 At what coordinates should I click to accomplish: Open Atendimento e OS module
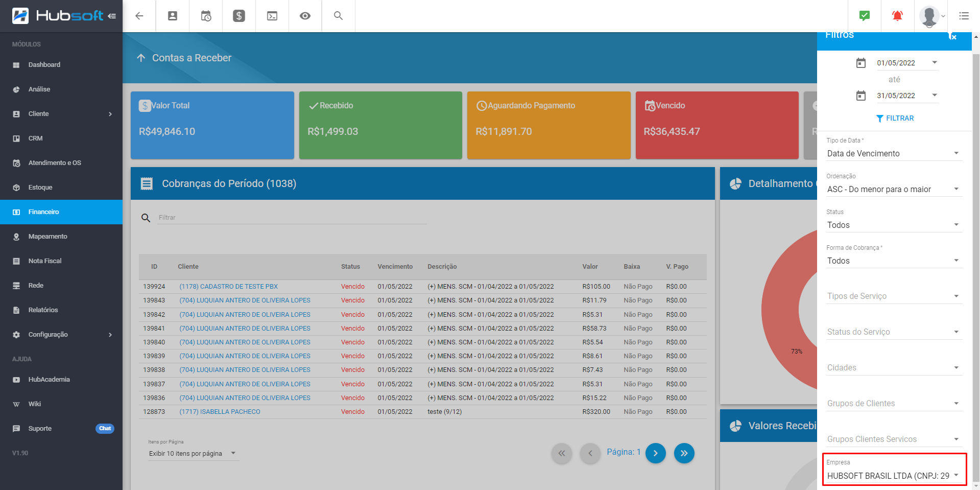click(61, 163)
